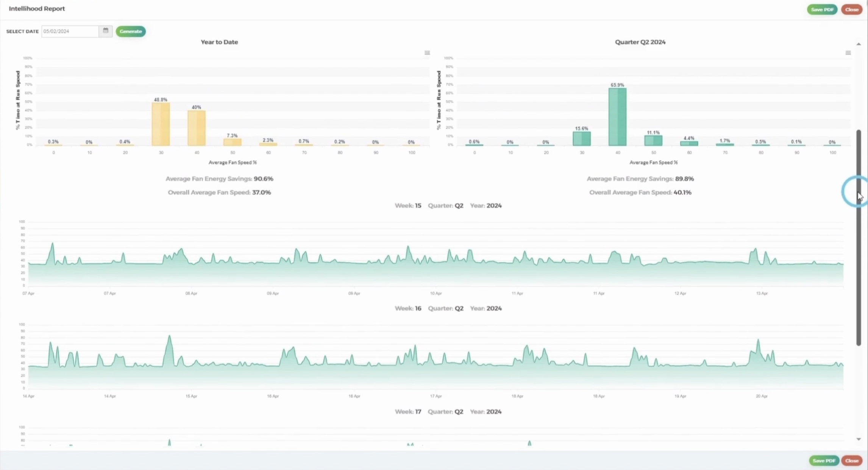Click the tallest peak in Week 16 chart near 15 Apr
This screenshot has width=868, height=470.
(169, 336)
